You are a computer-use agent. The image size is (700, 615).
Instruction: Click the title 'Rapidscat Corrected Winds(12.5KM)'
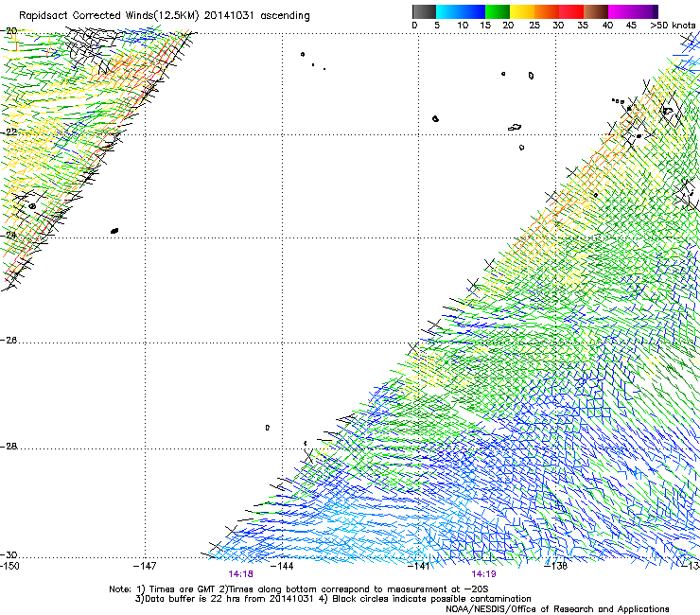coord(109,16)
